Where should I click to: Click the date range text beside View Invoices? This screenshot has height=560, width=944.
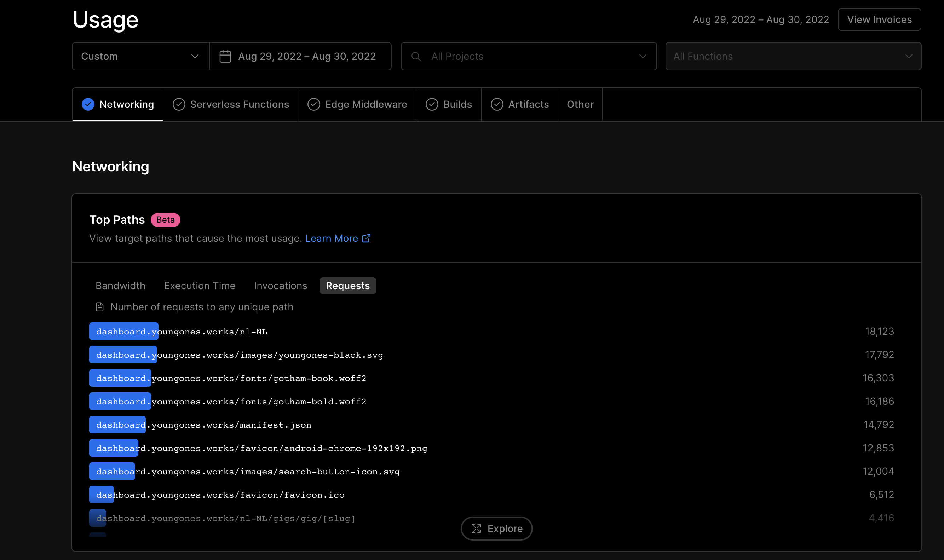point(761,19)
